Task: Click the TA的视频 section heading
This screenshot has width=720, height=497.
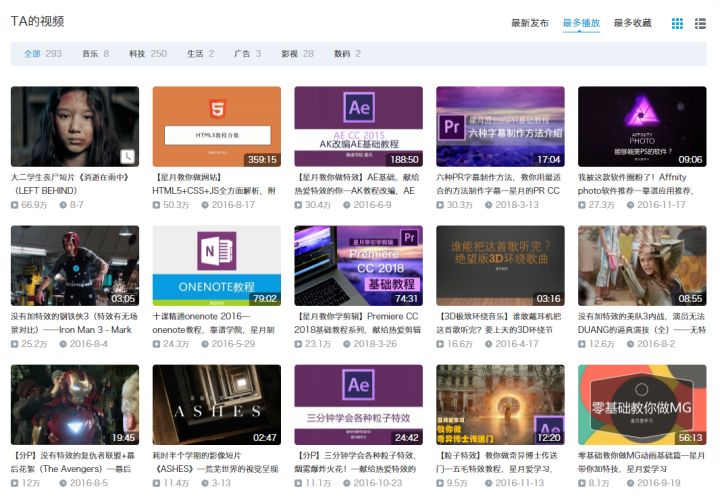Action: pyautogui.click(x=37, y=21)
